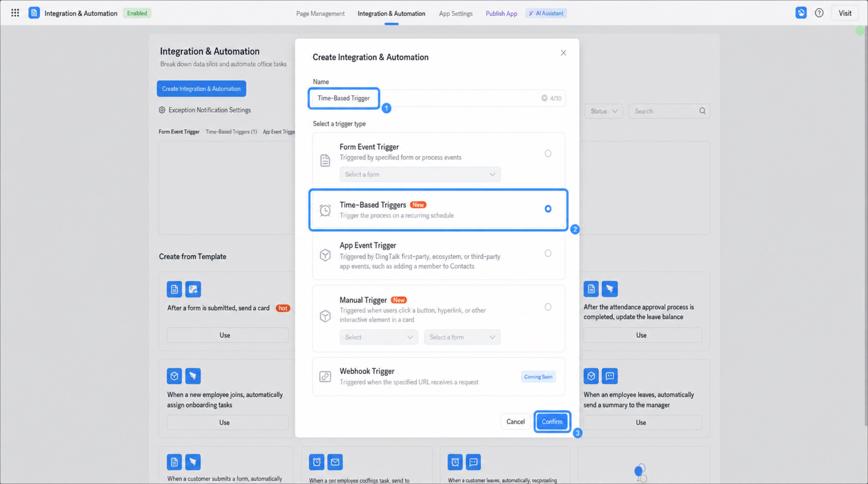The width and height of the screenshot is (868, 484).
Task: Click the help question mark icon
Action: coord(819,13)
